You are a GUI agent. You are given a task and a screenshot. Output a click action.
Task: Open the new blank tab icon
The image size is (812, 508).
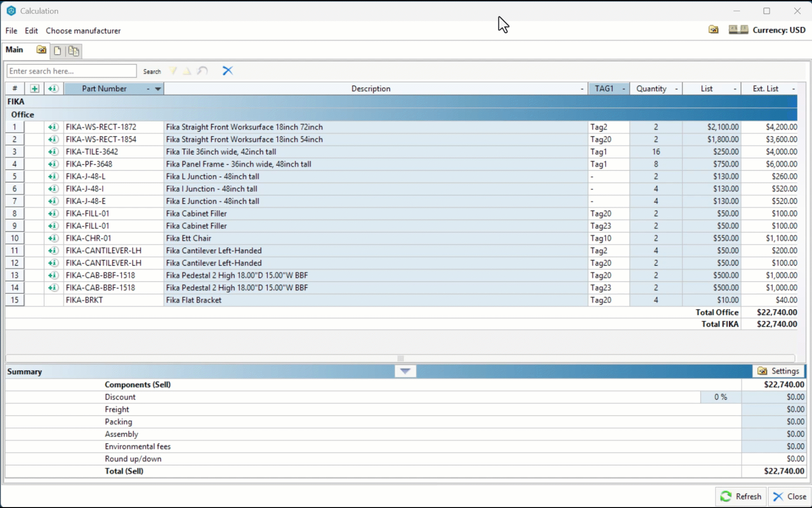pyautogui.click(x=57, y=51)
